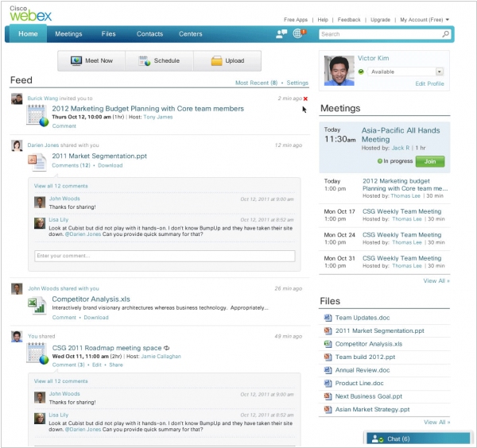Click Edit link under CSG 2011 Roadmap

coord(97,365)
